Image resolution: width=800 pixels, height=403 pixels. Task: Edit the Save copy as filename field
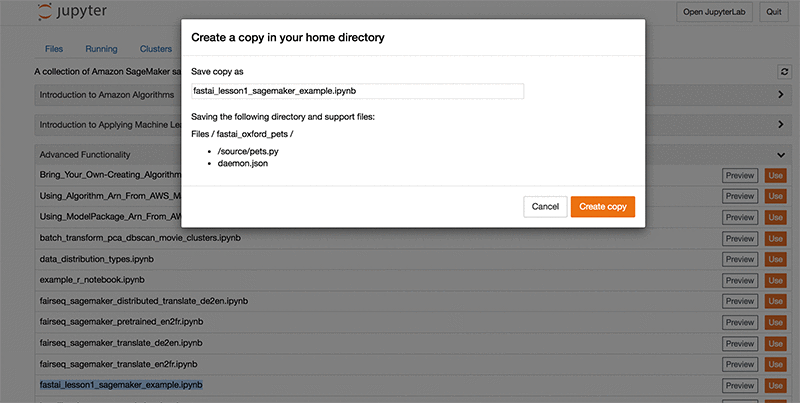pyautogui.click(x=357, y=91)
